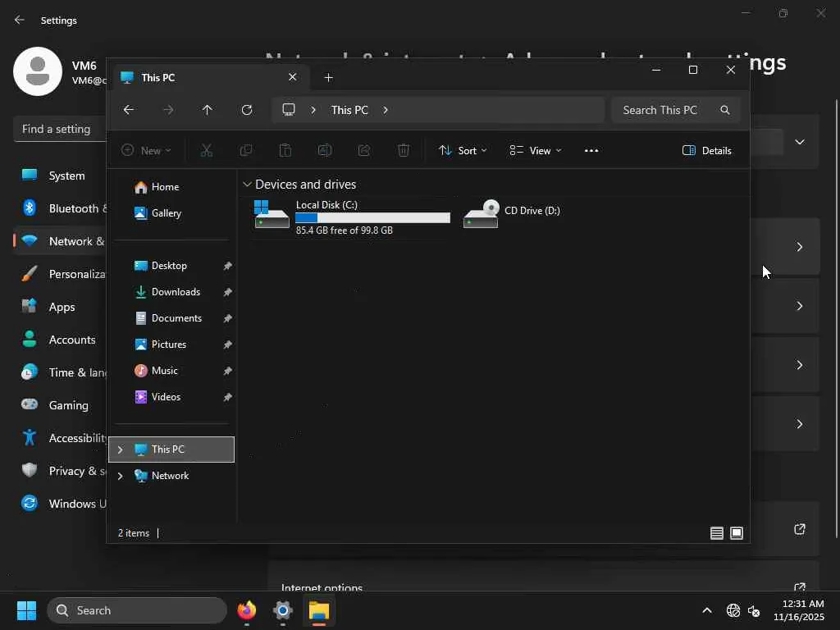Click the taskbar Search box

coord(137,610)
